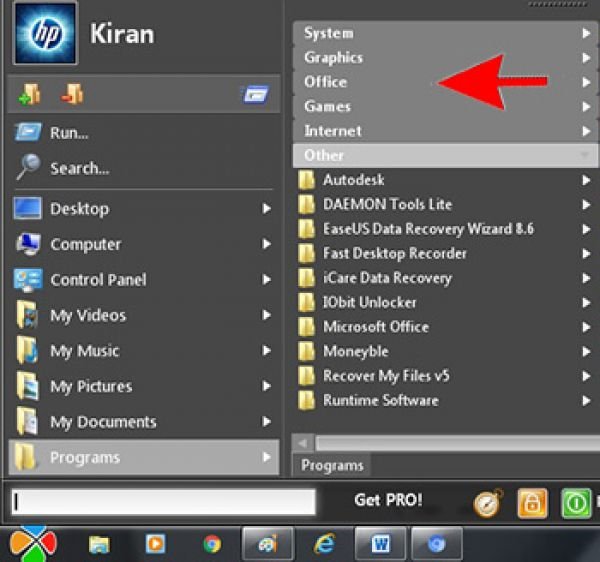Open the Runtime Software folder
600x562 pixels.
(x=445, y=400)
